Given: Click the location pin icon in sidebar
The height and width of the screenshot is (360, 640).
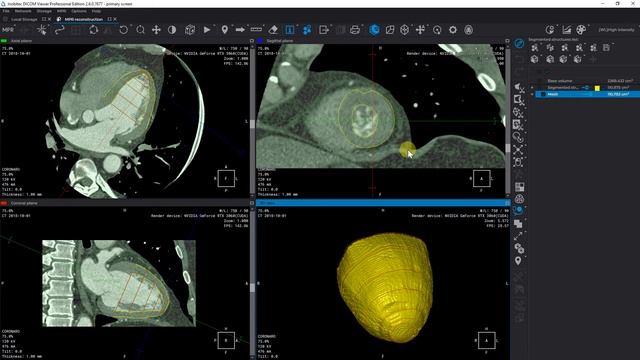Looking at the screenshot, I should click(518, 261).
